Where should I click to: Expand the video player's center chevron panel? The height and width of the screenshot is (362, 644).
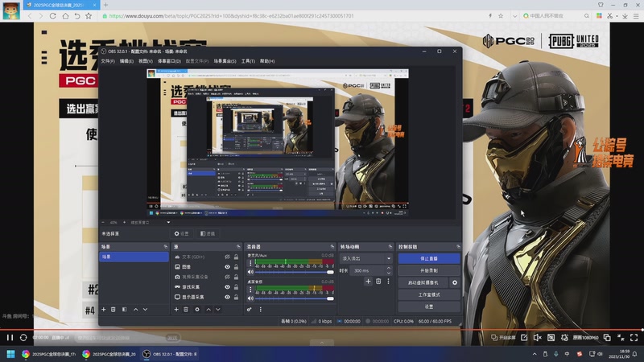click(x=322, y=343)
